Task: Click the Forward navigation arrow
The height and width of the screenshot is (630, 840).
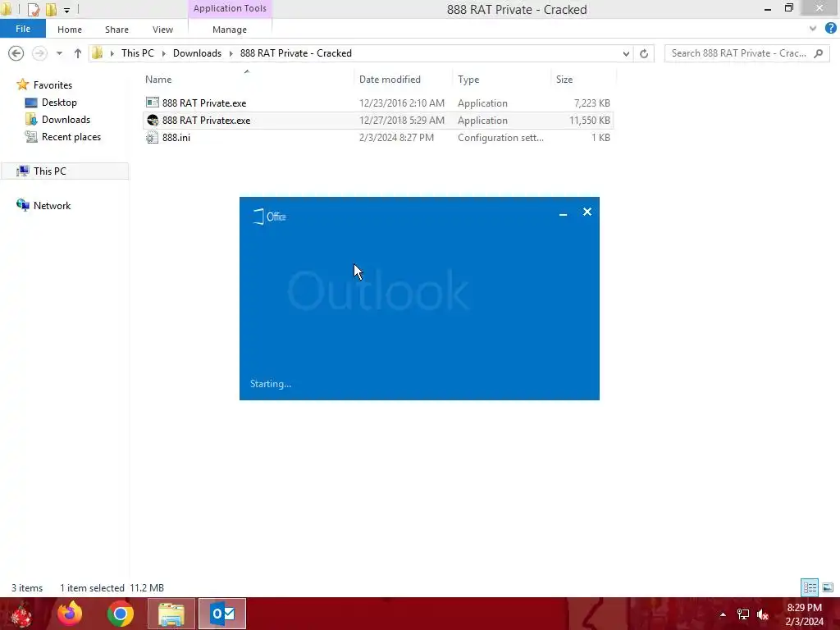Action: [39, 53]
